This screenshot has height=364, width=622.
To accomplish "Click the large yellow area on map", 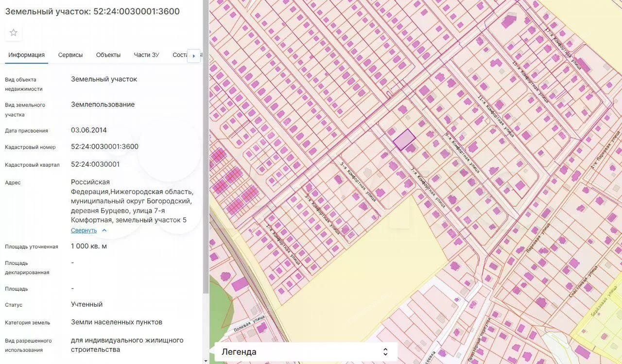I will tap(369, 262).
